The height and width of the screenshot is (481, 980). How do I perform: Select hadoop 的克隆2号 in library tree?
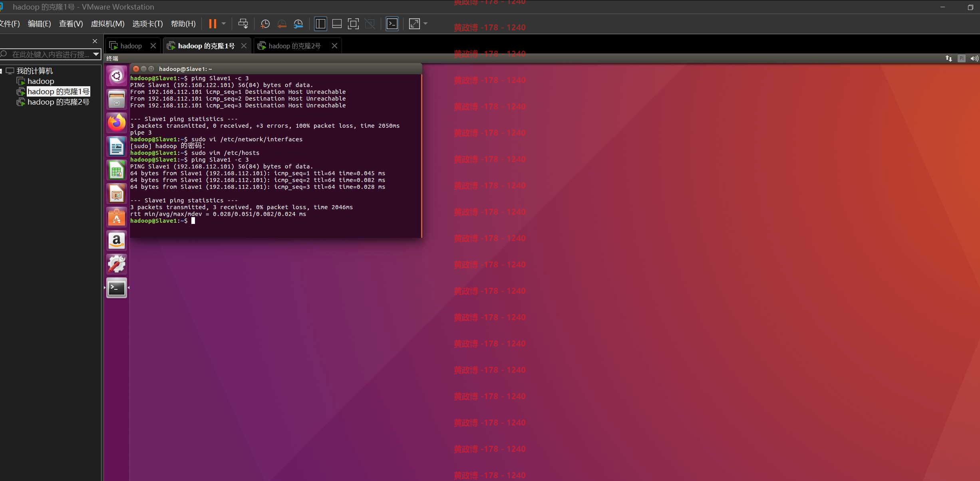click(x=58, y=102)
